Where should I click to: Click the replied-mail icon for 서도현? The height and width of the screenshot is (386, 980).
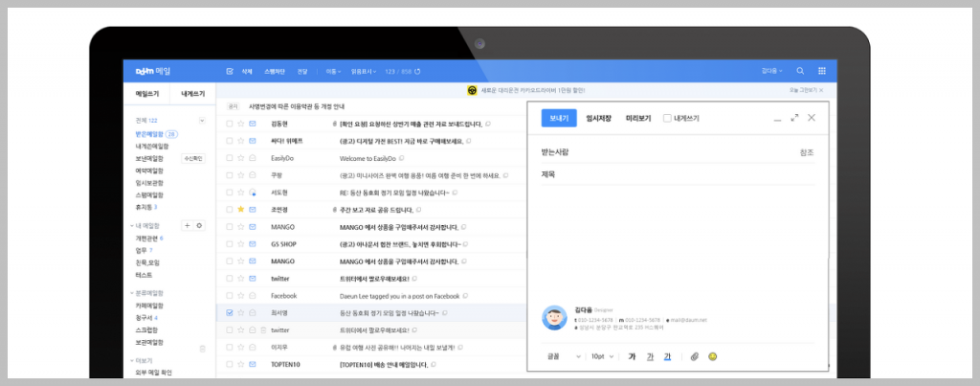coord(253,193)
